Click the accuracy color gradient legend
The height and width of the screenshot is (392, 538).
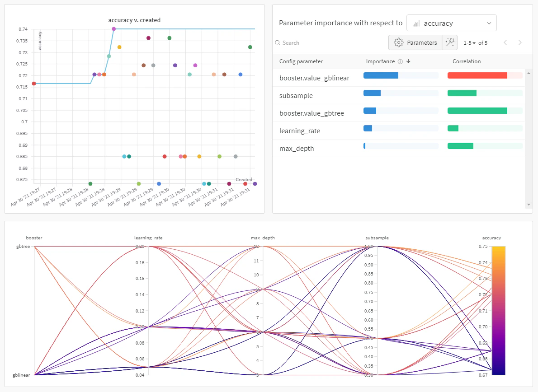pos(500,310)
